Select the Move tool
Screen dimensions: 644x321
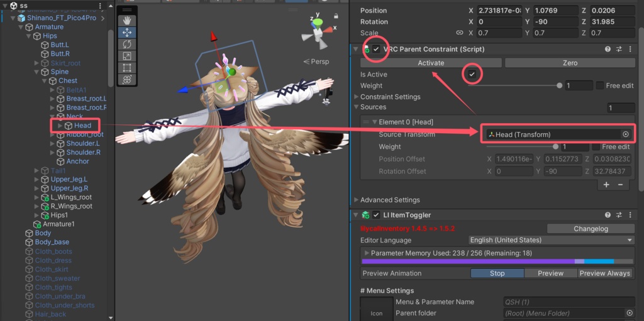(x=127, y=33)
